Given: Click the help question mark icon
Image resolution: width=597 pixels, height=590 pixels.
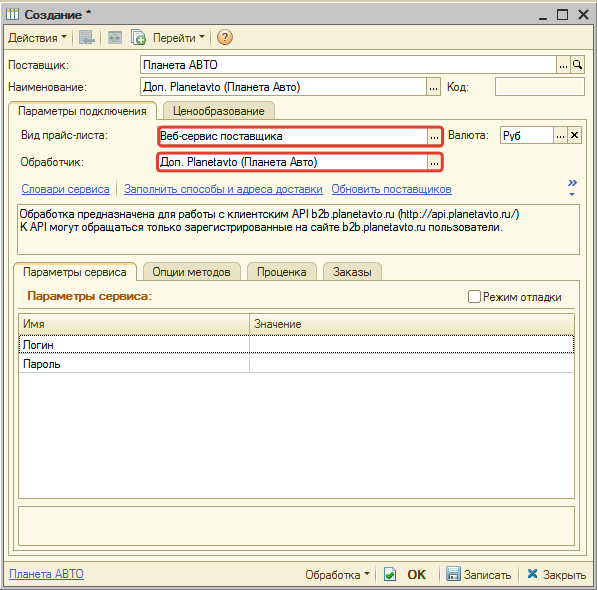Looking at the screenshot, I should click(x=225, y=37).
